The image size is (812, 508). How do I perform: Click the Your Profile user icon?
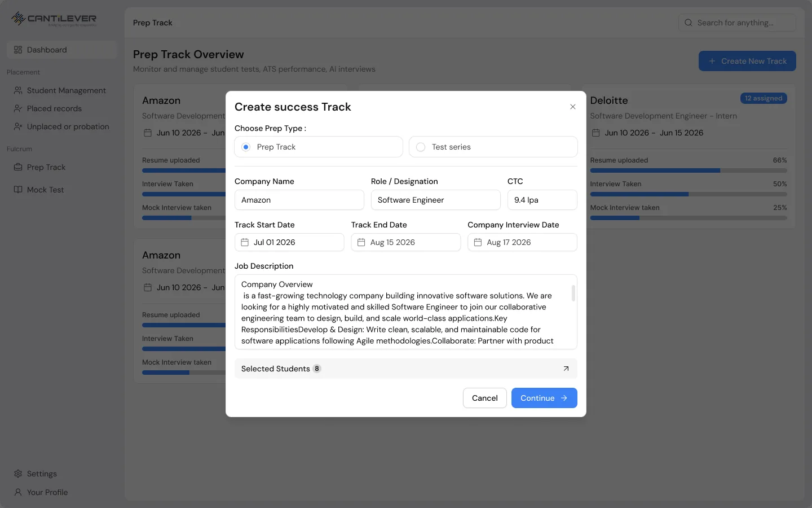[x=18, y=492]
